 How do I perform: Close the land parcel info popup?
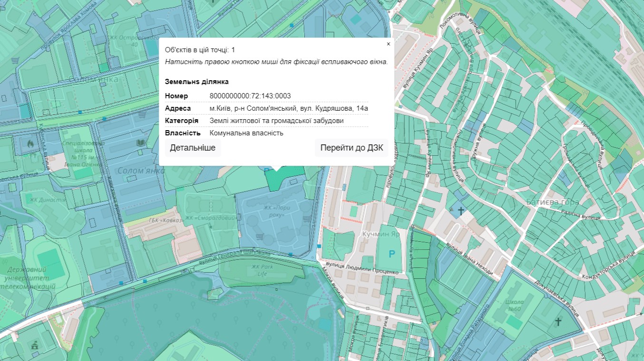click(388, 44)
